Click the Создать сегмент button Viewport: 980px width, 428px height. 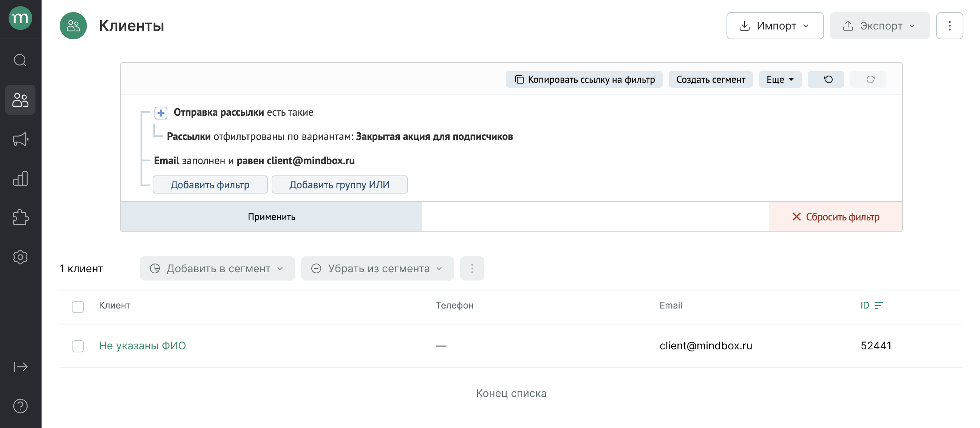[x=710, y=79]
